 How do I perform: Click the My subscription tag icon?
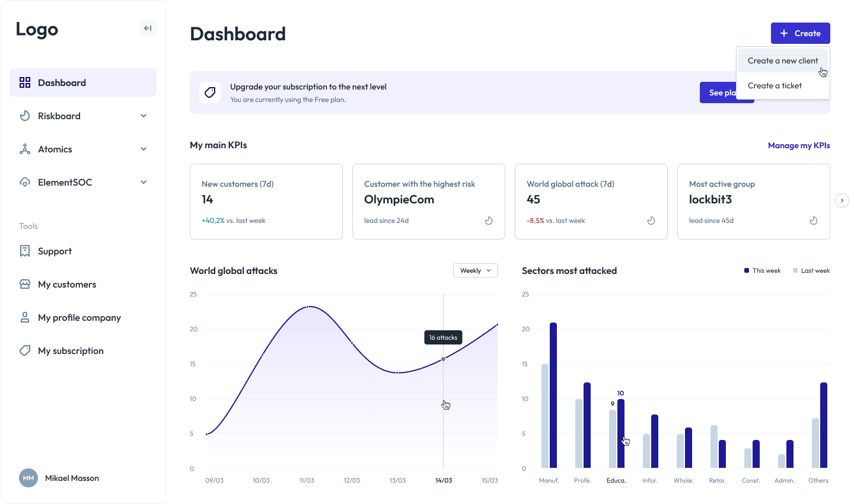[x=25, y=350]
